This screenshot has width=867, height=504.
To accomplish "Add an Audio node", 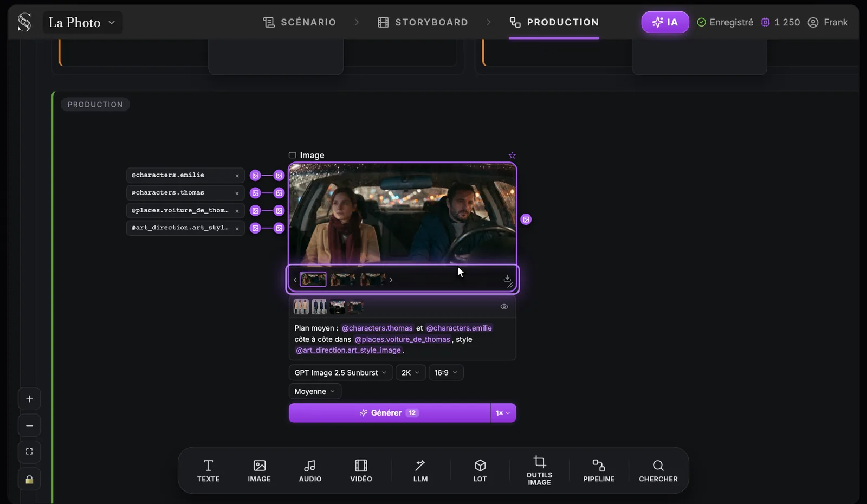I will pos(310,470).
